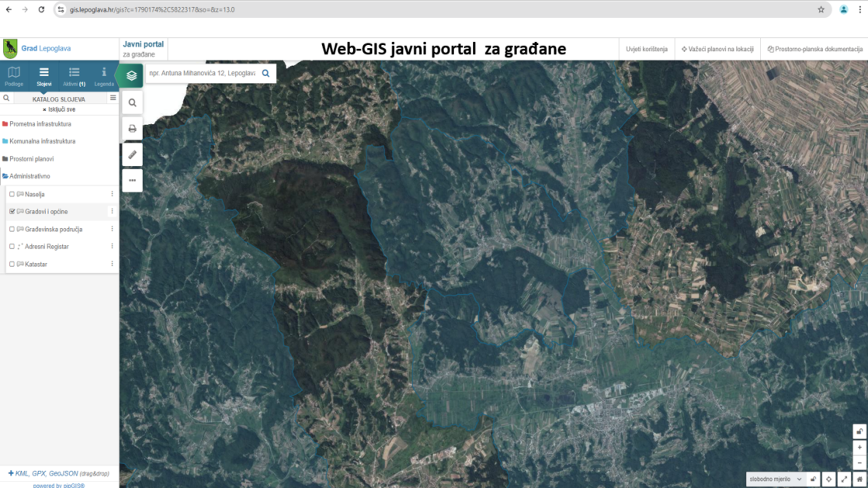The width and height of the screenshot is (868, 488).
Task: Locate my position with crosshair icon
Action: coord(828,479)
